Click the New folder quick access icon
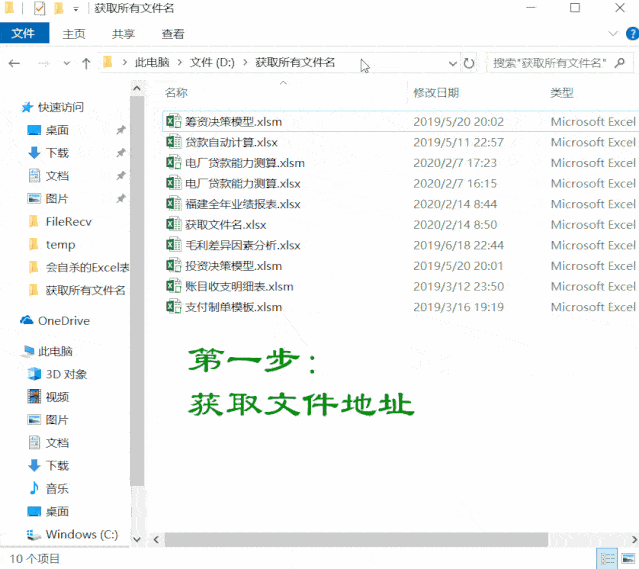This screenshot has height=569, width=639. tap(59, 8)
